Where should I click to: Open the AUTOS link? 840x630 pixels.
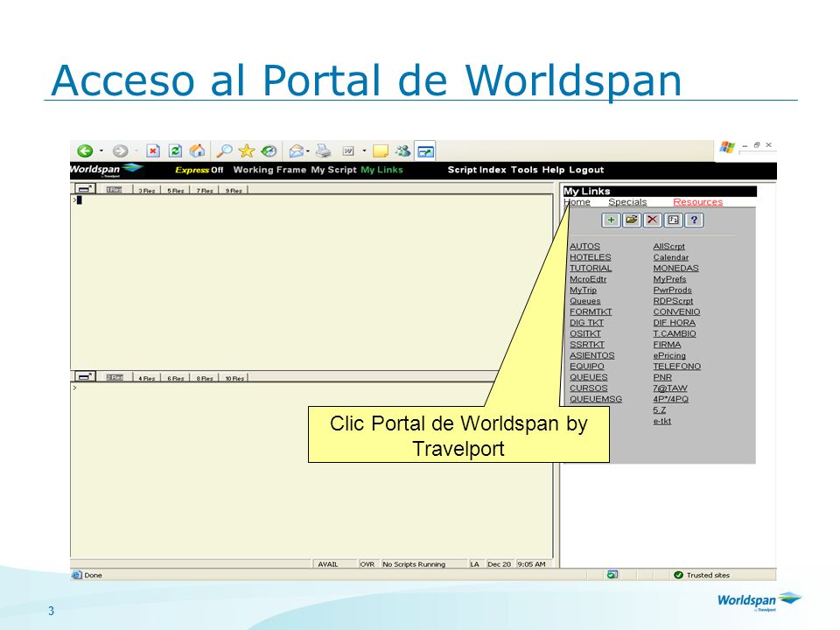[584, 247]
